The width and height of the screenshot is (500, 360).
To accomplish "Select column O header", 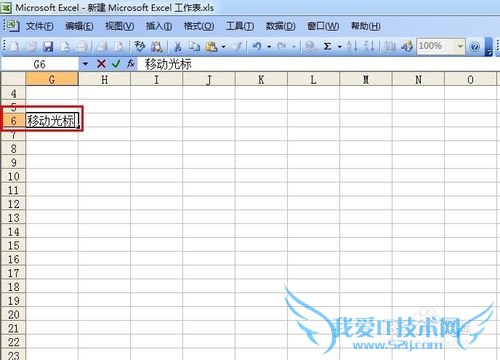I will [470, 79].
